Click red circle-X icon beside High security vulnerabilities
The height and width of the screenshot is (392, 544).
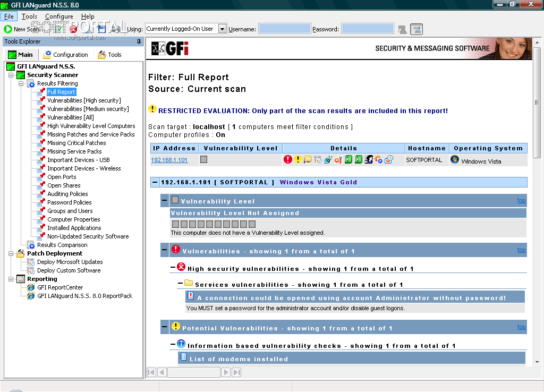click(x=181, y=267)
